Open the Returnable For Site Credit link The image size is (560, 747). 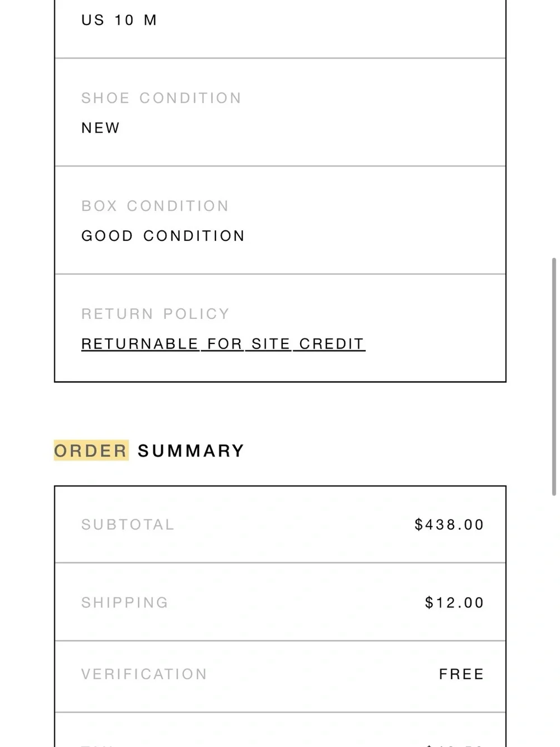click(223, 344)
